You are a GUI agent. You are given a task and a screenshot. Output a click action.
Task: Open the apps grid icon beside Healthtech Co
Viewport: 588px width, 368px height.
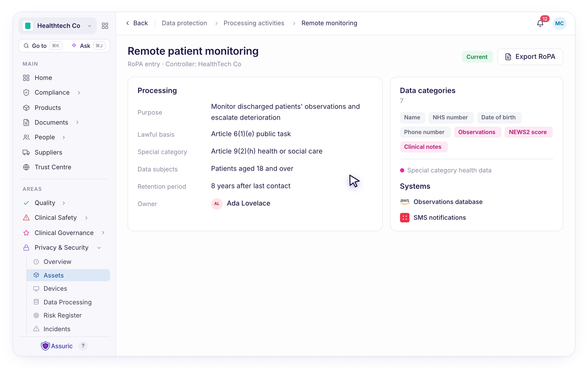(x=105, y=26)
